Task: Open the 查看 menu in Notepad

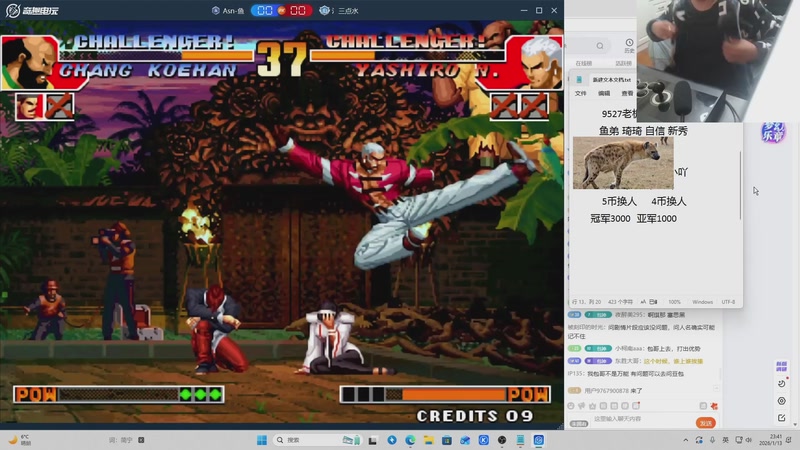Action: click(627, 93)
